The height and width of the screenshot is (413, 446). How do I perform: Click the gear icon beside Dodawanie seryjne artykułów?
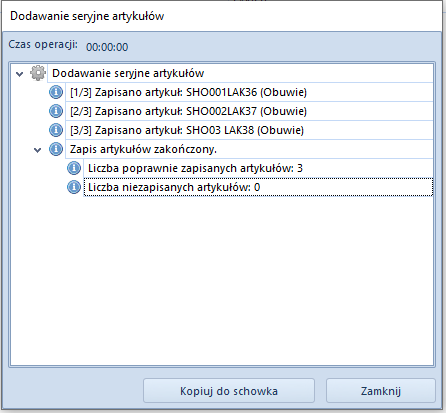click(x=38, y=73)
